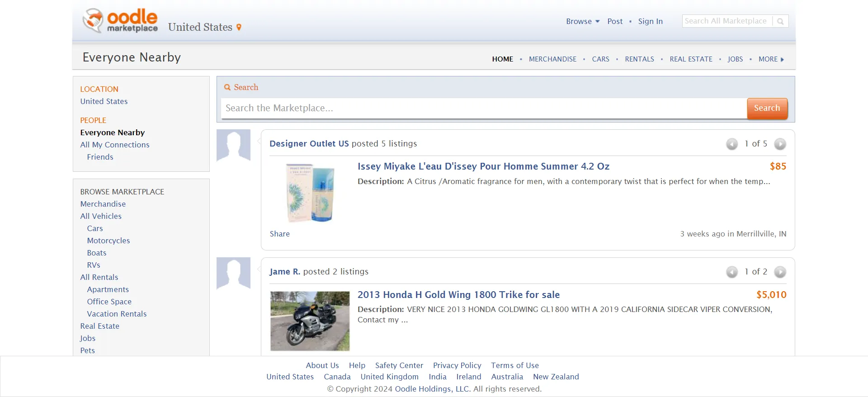Browse RVs category
The image size is (868, 397).
[94, 265]
